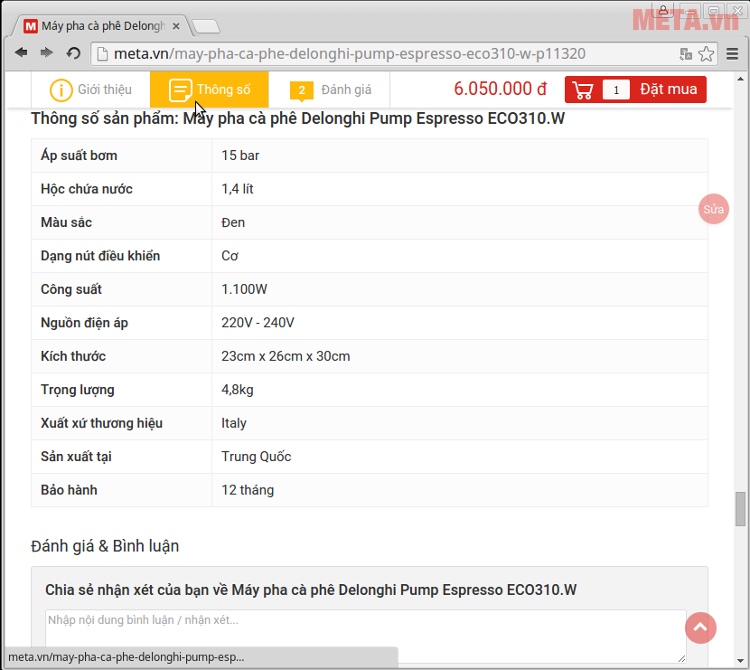Click the 'Hộc chứa nước' row label
This screenshot has width=750, height=670.
click(x=87, y=189)
